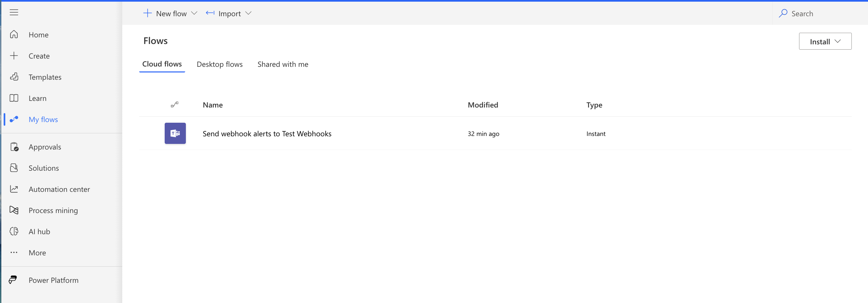This screenshot has width=868, height=303.
Task: Expand the New flow dropdown chevron
Action: (194, 13)
